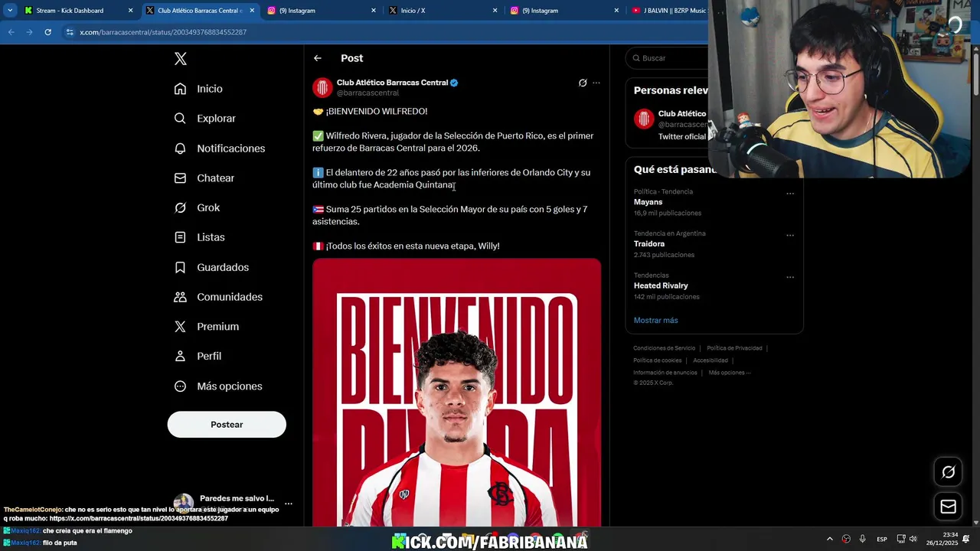This screenshot has width=980, height=551.
Task: Open Política de Privacidad link
Action: 734,348
